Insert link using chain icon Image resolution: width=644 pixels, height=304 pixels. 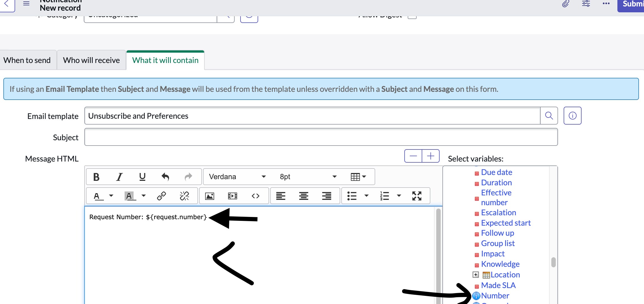click(x=162, y=196)
